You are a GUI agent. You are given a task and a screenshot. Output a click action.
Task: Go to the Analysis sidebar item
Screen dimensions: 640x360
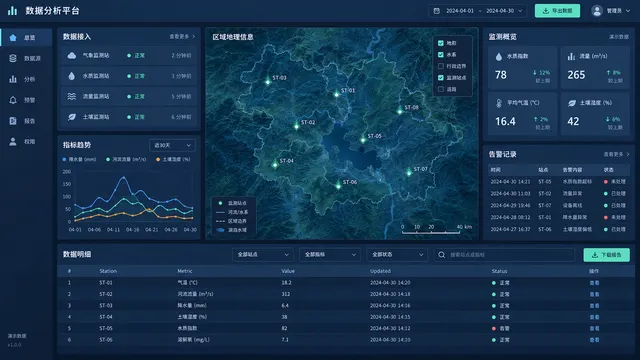point(26,79)
